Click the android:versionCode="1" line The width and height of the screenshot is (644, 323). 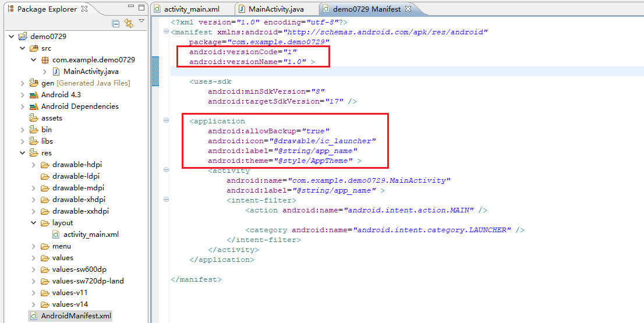pyautogui.click(x=243, y=52)
